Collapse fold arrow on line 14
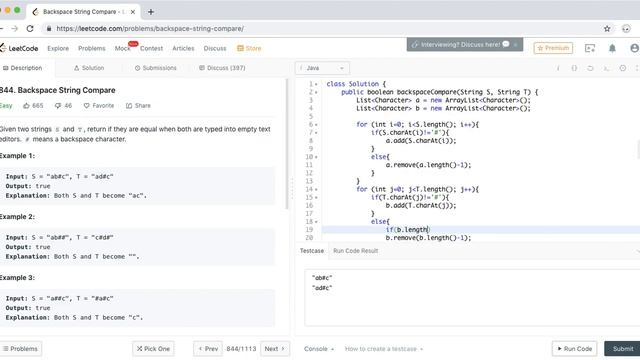This screenshot has height=360, width=640. [x=316, y=189]
